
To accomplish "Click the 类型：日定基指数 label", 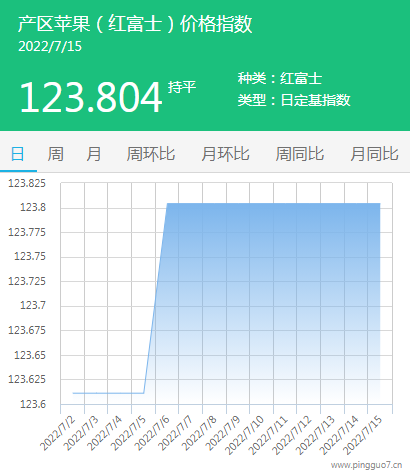I will click(294, 100).
